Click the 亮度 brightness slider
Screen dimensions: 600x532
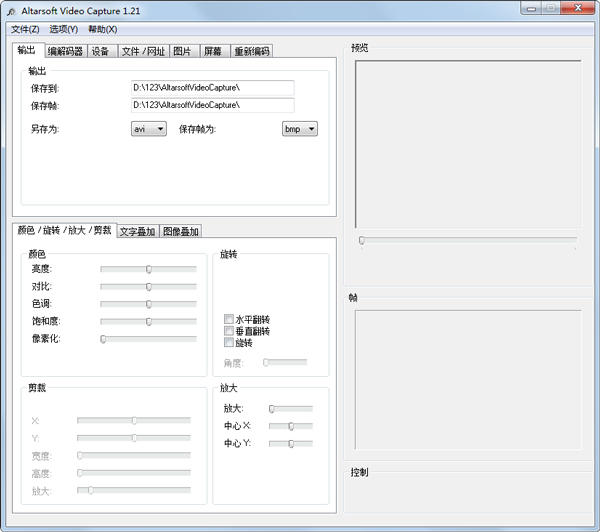point(148,269)
